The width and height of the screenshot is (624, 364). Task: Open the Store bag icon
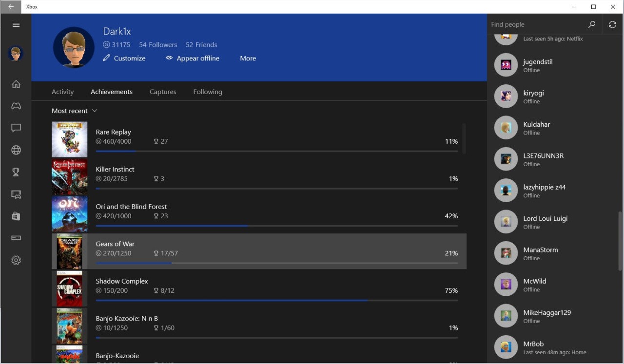point(16,216)
